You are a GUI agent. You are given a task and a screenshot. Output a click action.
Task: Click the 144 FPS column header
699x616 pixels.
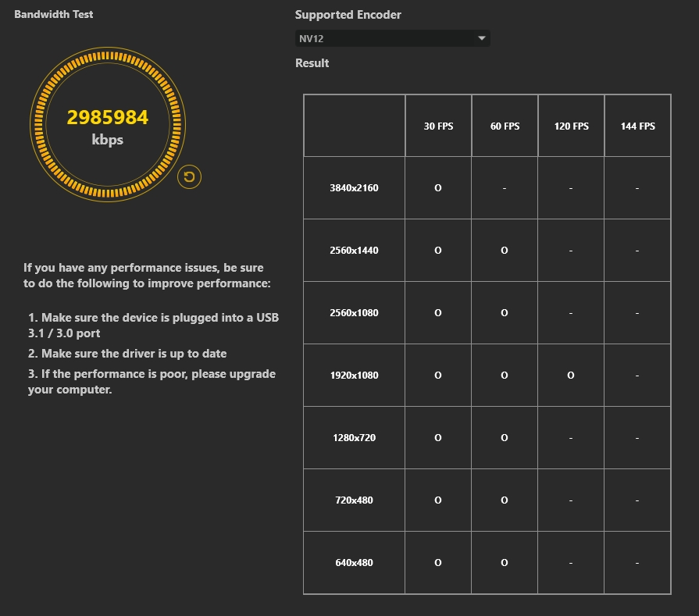tap(637, 126)
